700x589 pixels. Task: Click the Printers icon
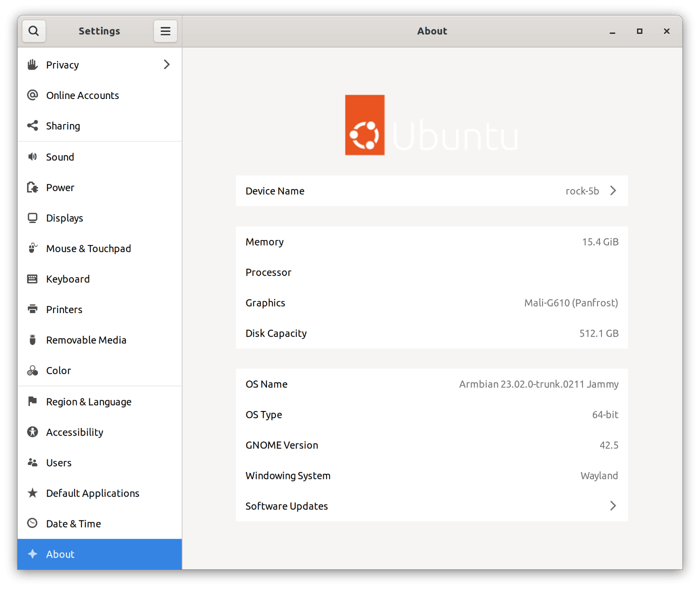(32, 309)
